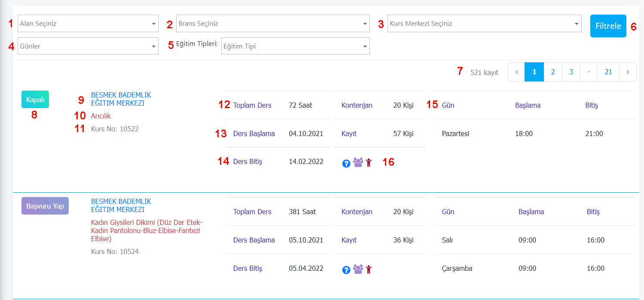The height and width of the screenshot is (300, 644).
Task: Click the red person icon in Arıcılık course
Action: 369,163
